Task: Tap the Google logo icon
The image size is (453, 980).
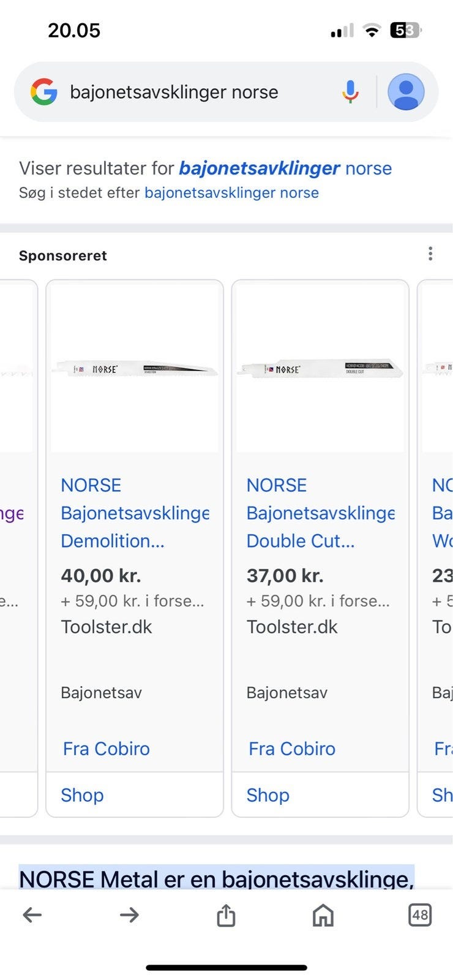Action: 44,92
